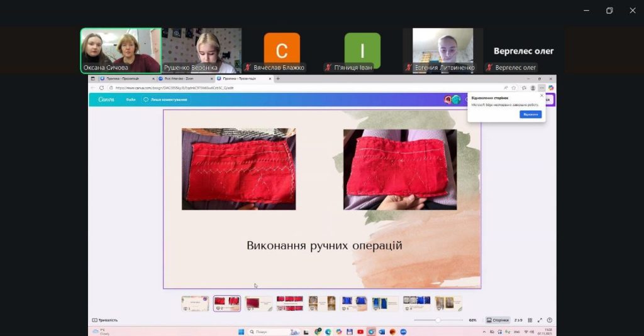644x336 pixels.
Task: Select the blue fabric slide thumbnail
Action: [353, 303]
